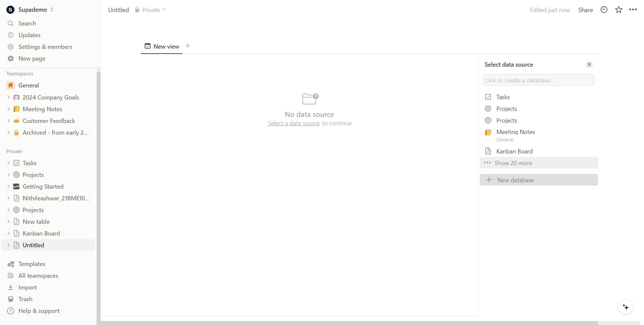The height and width of the screenshot is (325, 644).
Task: Click the Notion AI sparkle icon
Action: (x=625, y=307)
